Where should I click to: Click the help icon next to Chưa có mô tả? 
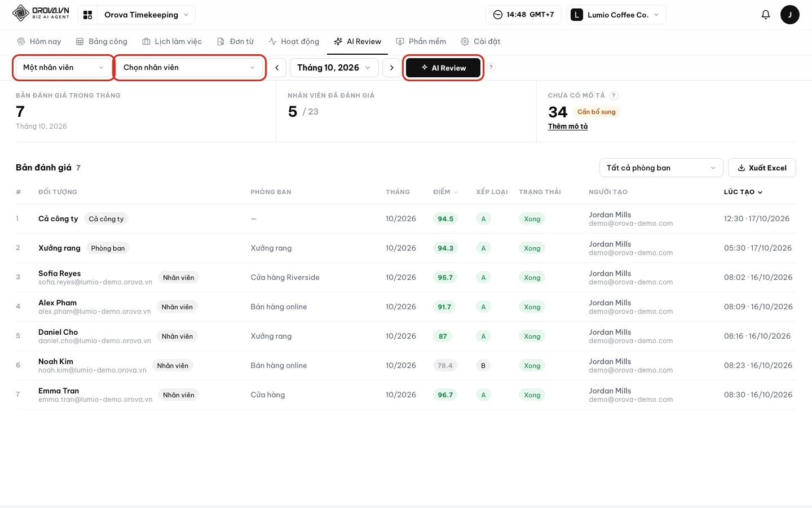pyautogui.click(x=614, y=95)
